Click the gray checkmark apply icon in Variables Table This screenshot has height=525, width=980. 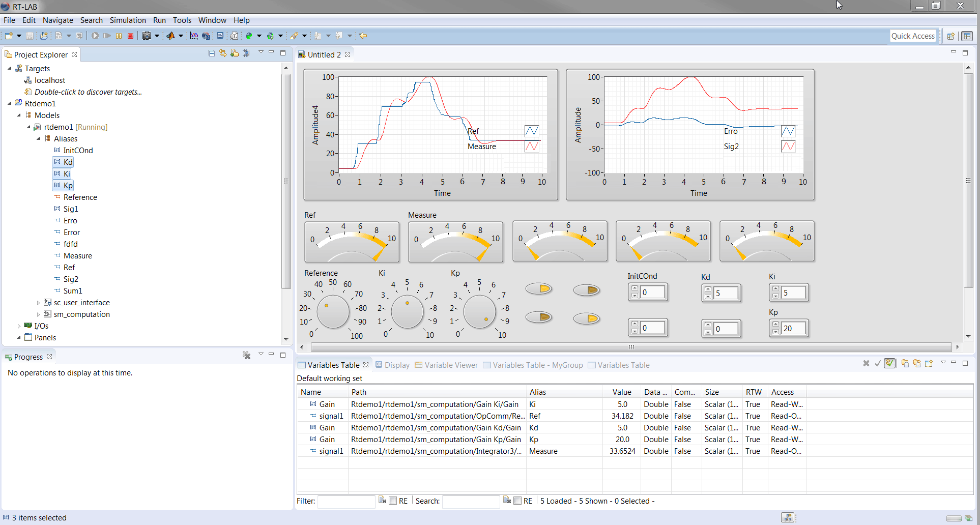pos(878,363)
